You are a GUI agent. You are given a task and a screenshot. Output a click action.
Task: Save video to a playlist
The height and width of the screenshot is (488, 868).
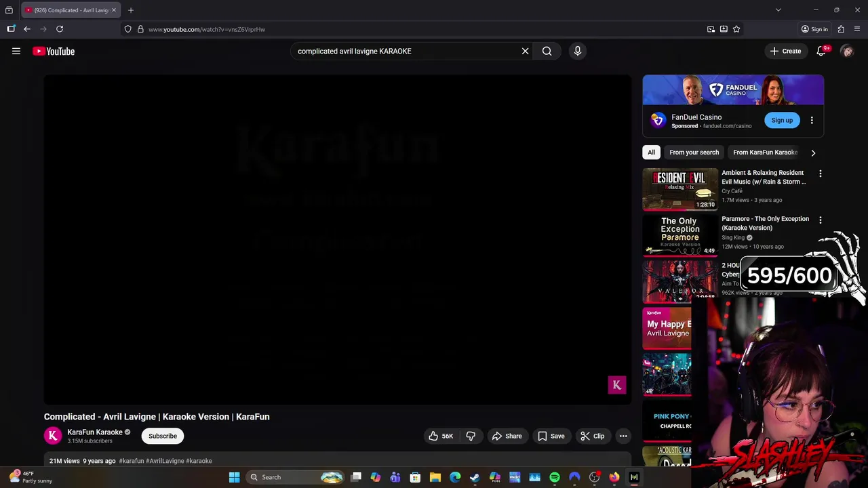pos(551,436)
